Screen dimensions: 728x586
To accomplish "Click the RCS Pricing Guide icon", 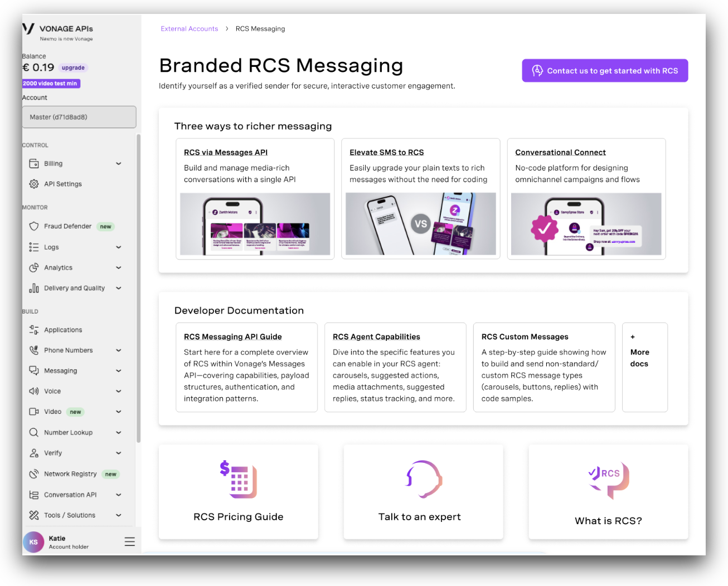I will click(239, 479).
